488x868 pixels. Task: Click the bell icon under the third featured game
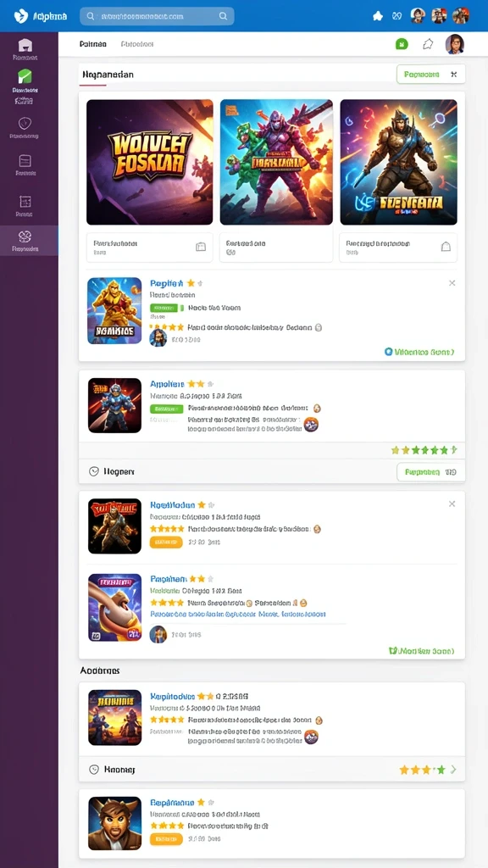click(446, 247)
